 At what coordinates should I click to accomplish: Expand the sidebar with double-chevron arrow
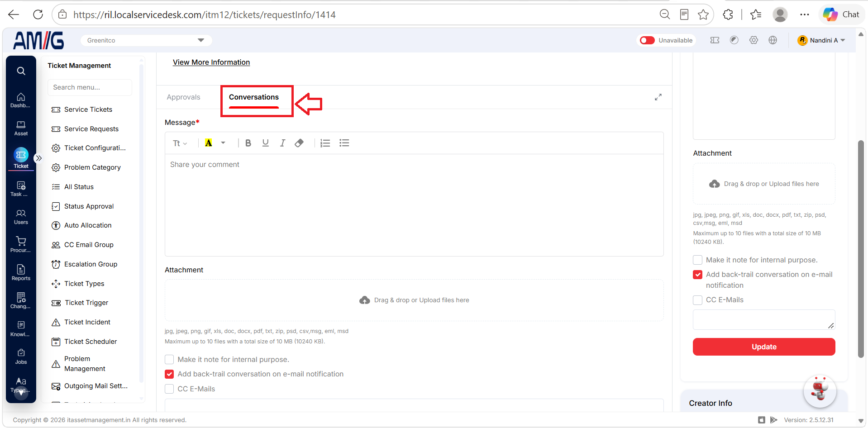pyautogui.click(x=39, y=158)
